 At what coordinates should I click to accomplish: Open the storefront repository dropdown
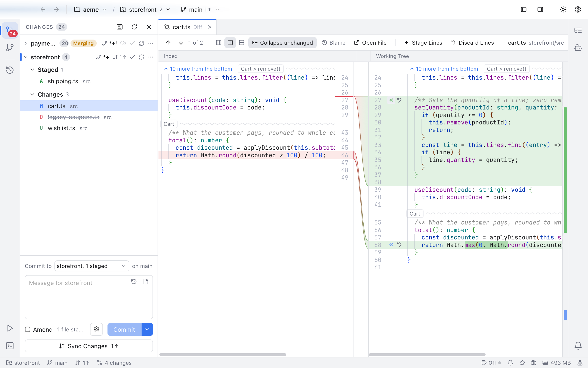pyautogui.click(x=145, y=9)
